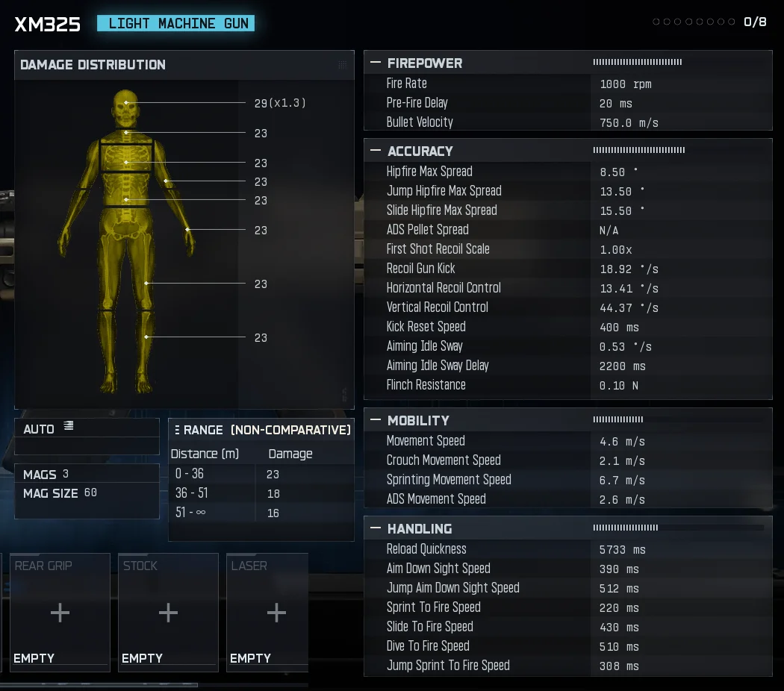
Task: Collapse the Firepower stats section
Action: click(x=375, y=63)
